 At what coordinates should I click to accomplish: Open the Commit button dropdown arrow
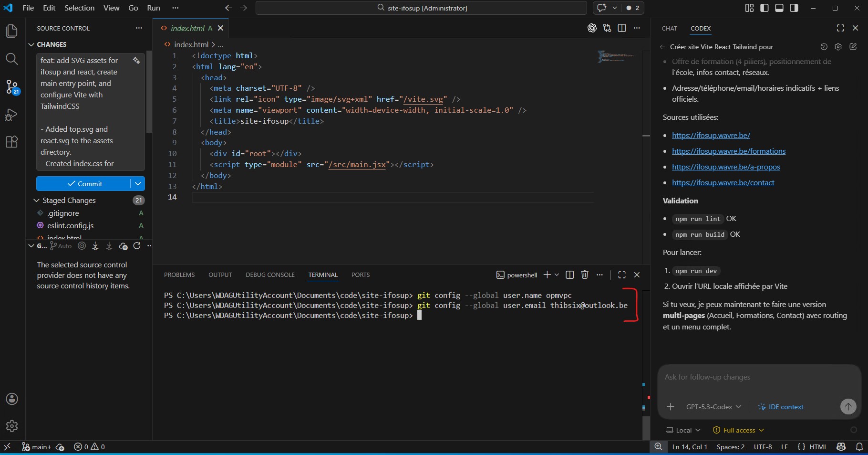[x=138, y=184]
